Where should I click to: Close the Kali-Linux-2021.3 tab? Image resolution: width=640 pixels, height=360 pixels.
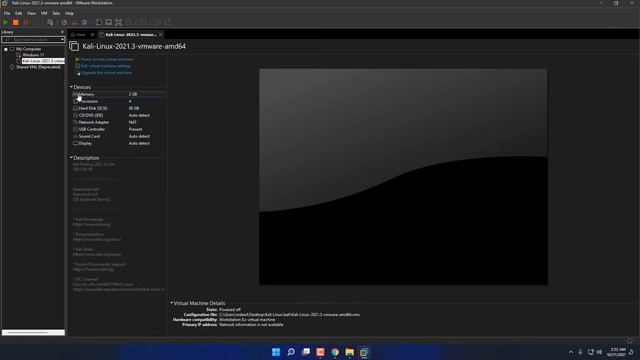[x=160, y=35]
